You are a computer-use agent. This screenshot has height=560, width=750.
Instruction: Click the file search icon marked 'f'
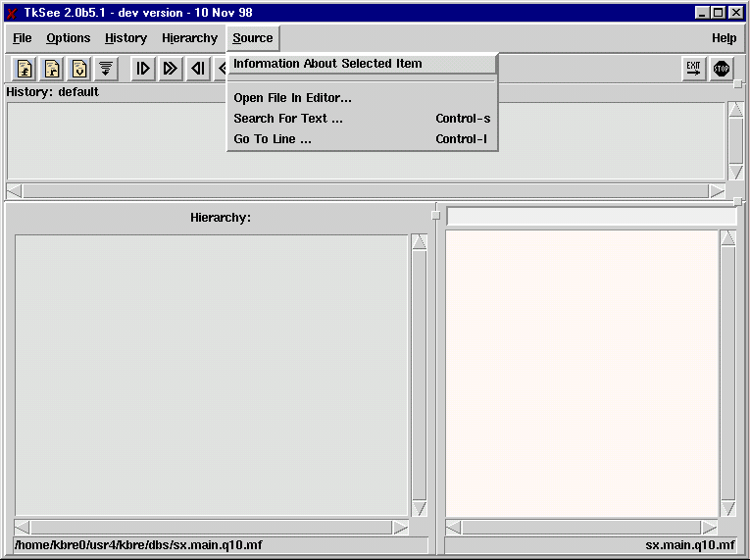[25, 69]
